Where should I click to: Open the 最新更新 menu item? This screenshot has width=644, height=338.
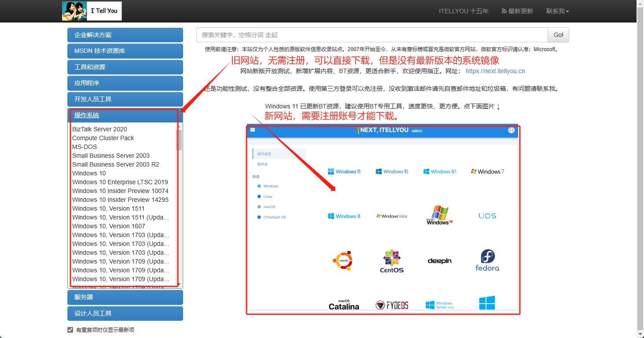coord(517,11)
